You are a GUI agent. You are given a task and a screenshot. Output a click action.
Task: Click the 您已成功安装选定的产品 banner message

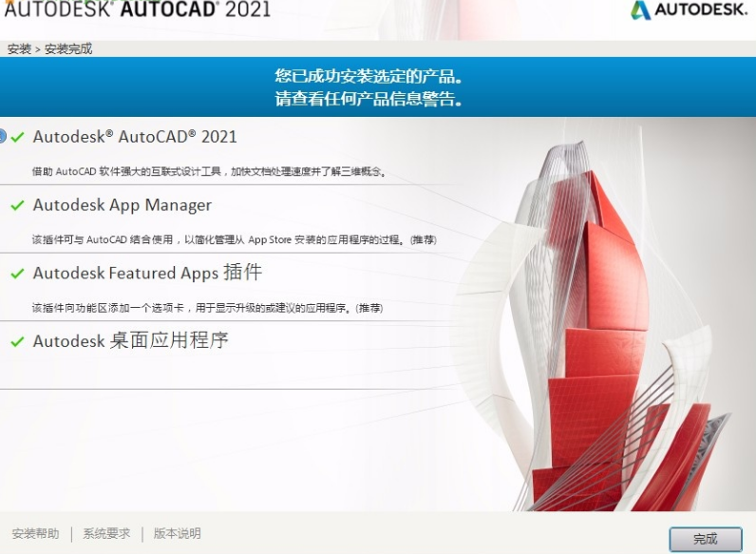pos(369,76)
